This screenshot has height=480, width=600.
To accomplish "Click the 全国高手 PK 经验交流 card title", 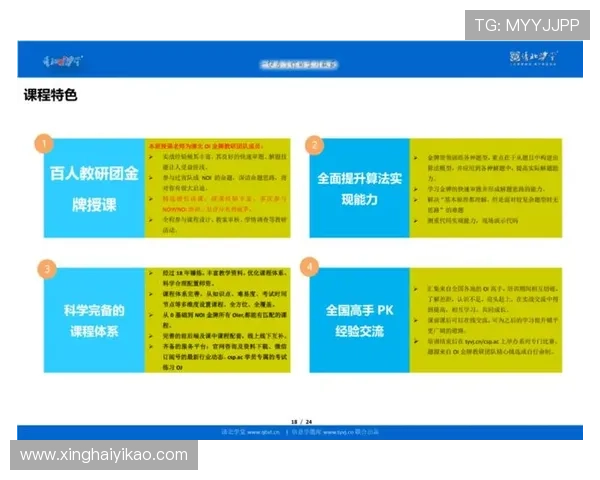I will point(359,320).
